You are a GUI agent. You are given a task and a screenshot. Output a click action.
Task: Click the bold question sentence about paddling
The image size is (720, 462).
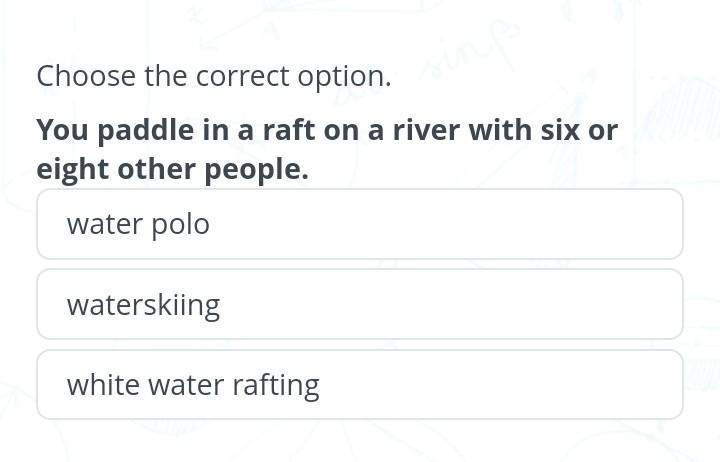pos(327,149)
